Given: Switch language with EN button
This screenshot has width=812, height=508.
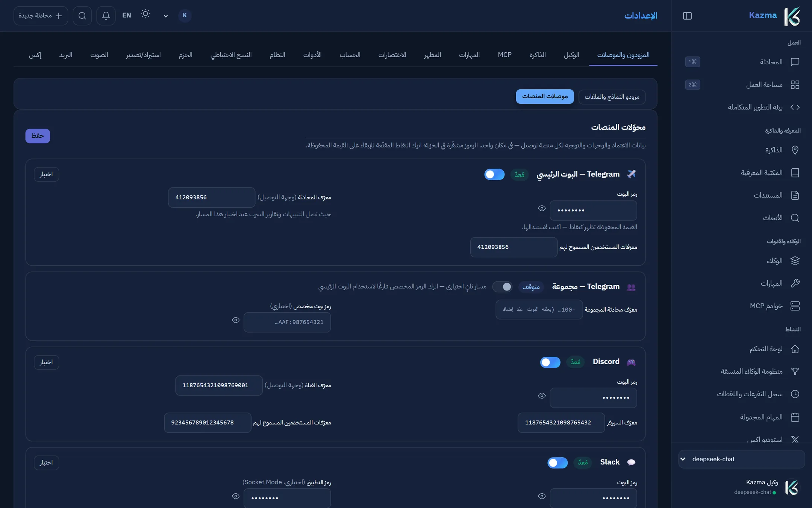Looking at the screenshot, I should 127,15.
